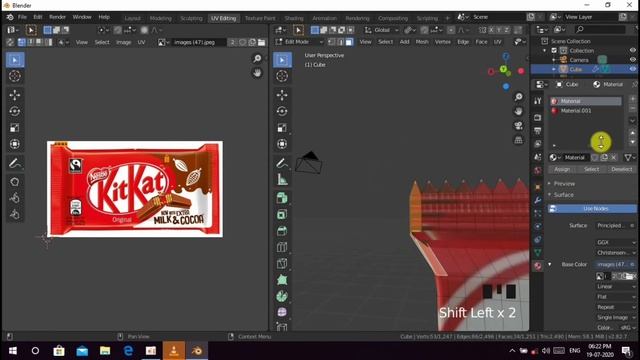Enable vertex select mode in 3D viewport
This screenshot has width=640, height=360.
(331, 42)
